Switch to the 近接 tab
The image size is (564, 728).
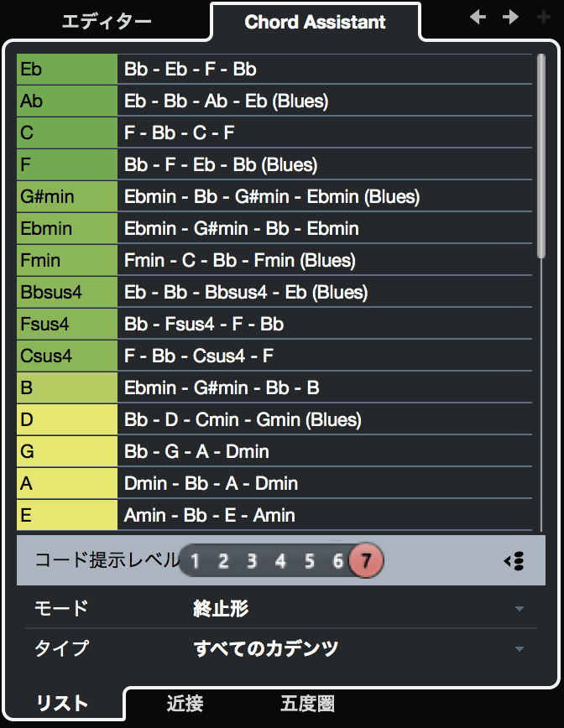[185, 704]
